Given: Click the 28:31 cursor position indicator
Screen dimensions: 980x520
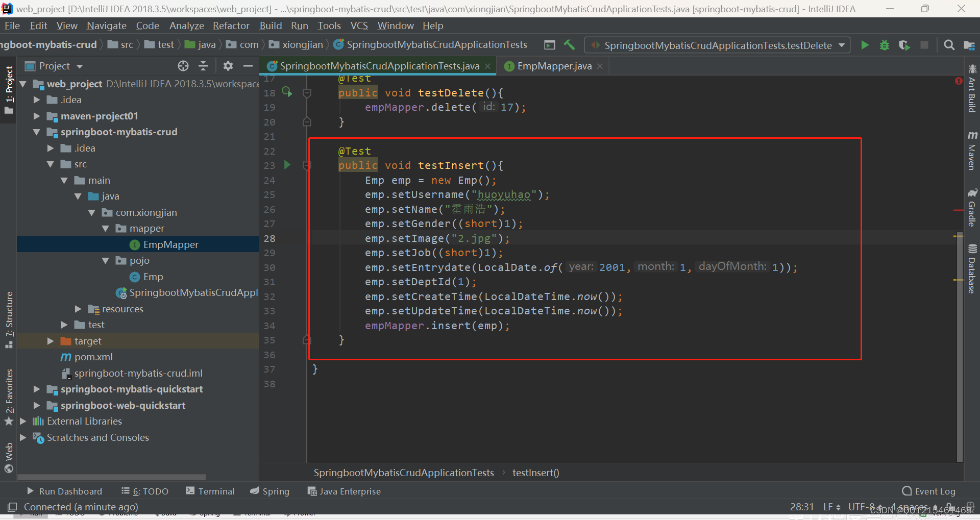Looking at the screenshot, I should [802, 507].
